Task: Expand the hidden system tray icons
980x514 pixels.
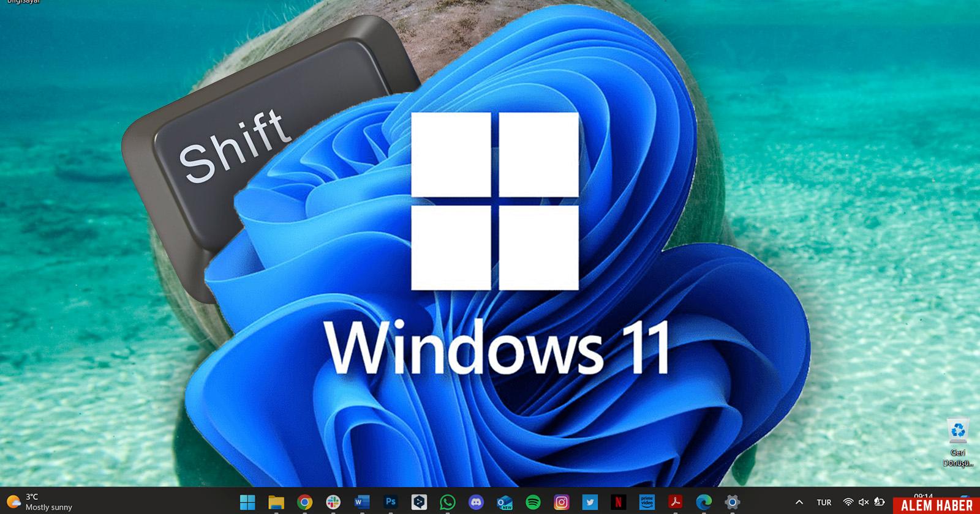Action: tap(799, 502)
